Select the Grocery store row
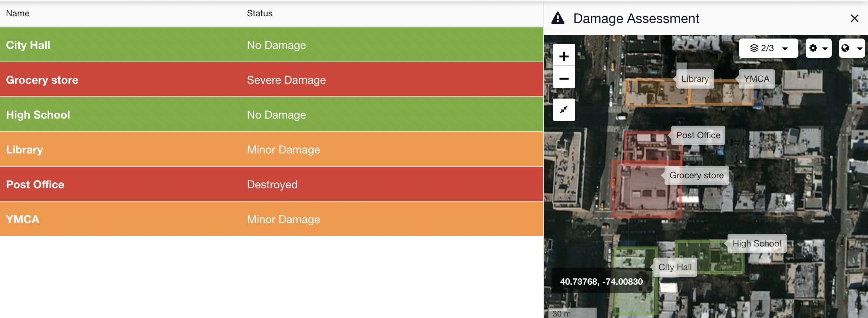This screenshot has width=868, height=318. (272, 80)
